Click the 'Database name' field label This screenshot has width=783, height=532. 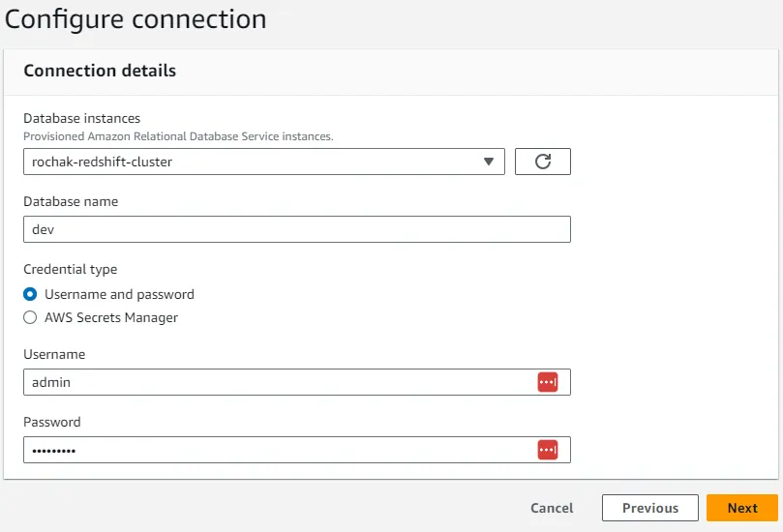tap(71, 201)
